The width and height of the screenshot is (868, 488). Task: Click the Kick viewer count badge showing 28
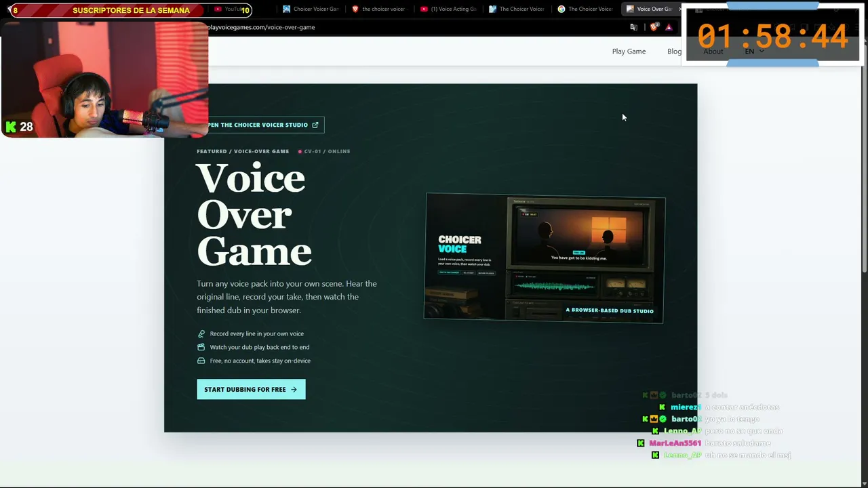coord(19,127)
